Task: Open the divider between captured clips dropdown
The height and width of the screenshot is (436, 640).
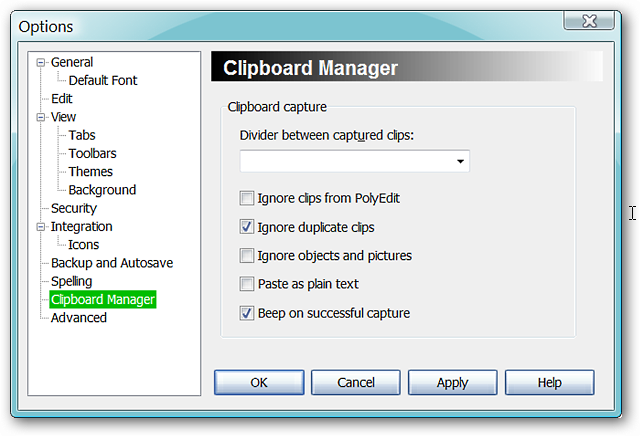Action: (x=460, y=161)
